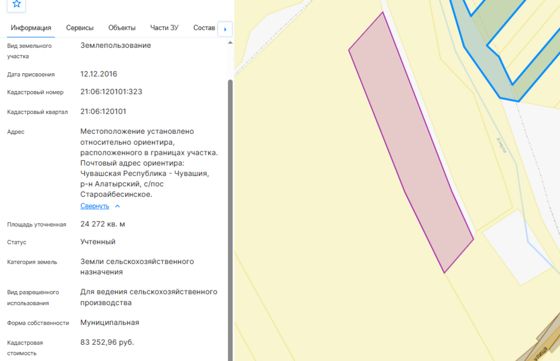
Task: Switch to the Объекты tab
Action: click(x=122, y=28)
